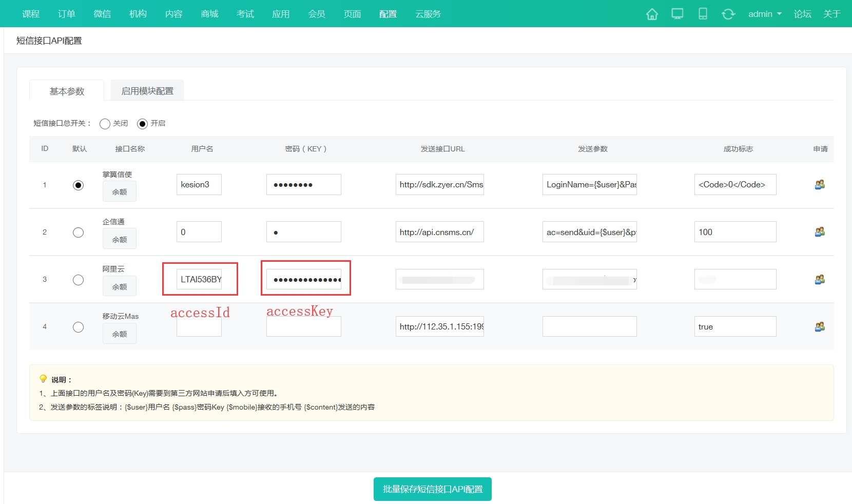Select 开启 radio for SMS master switch
Image resolution: width=852 pixels, height=504 pixels.
click(x=143, y=124)
